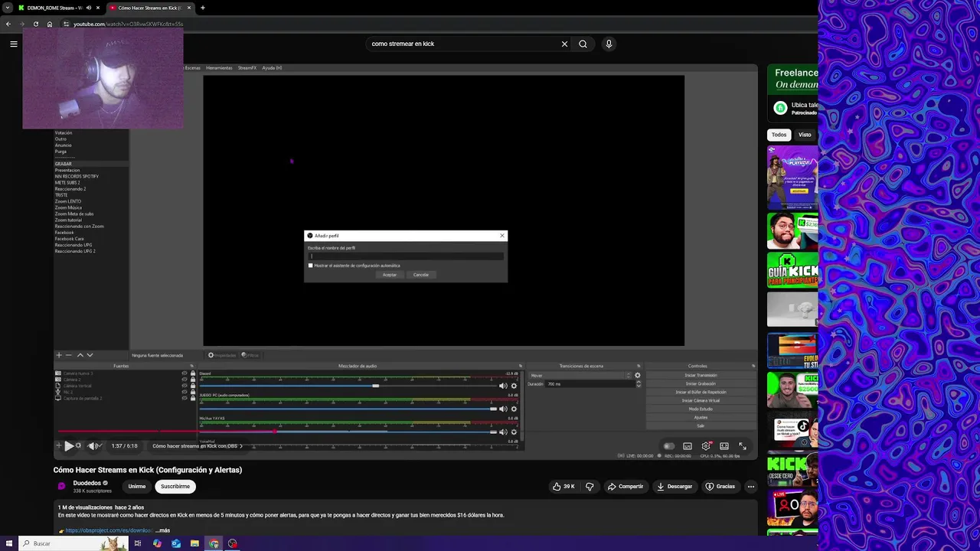980x551 pixels.
Task: Select the Visto filter chip
Action: pos(805,135)
